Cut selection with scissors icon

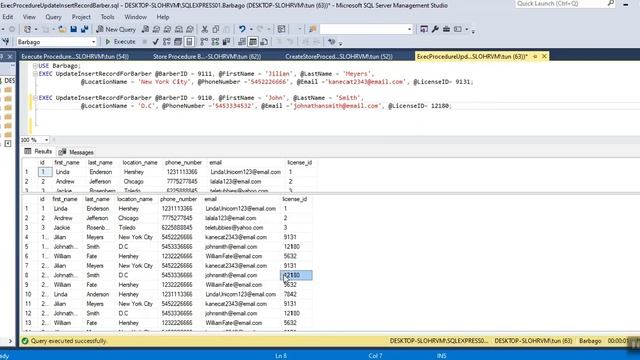point(204,29)
